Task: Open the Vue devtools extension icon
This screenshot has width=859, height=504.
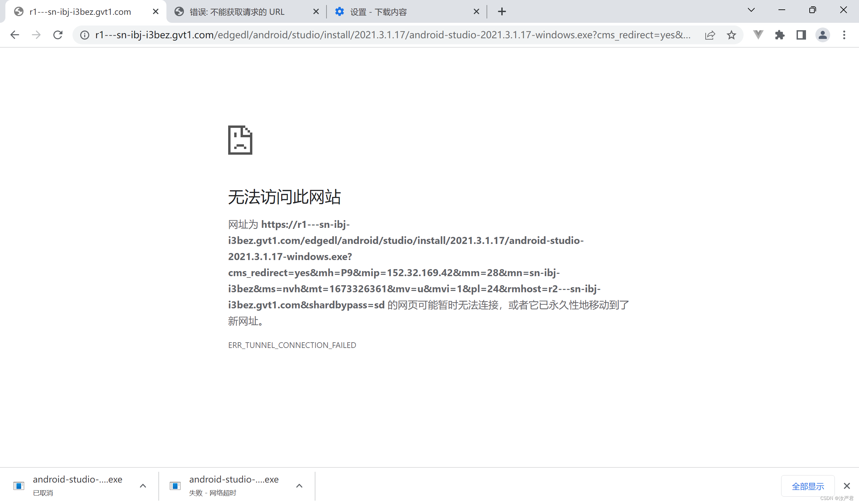Action: 758,35
